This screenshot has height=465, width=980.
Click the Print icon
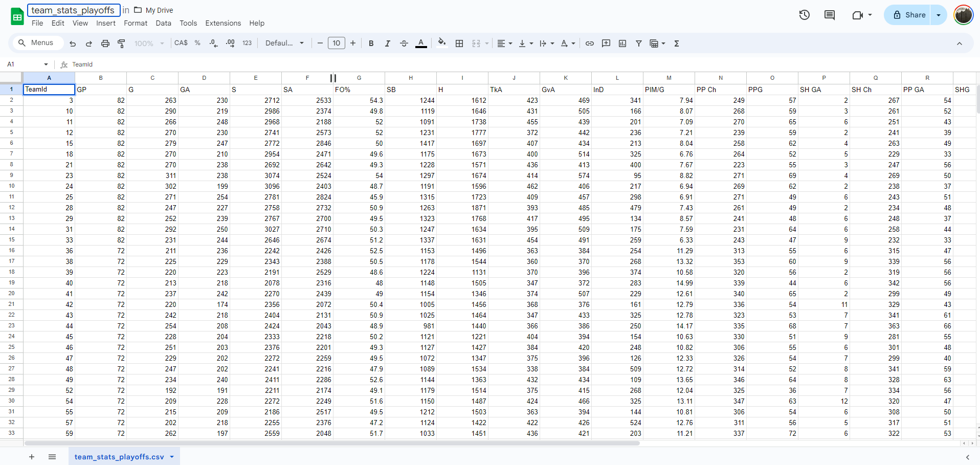(105, 43)
